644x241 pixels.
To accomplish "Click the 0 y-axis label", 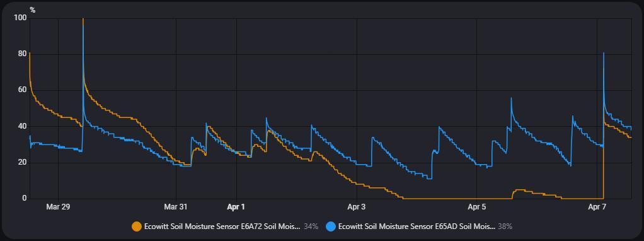I will pos(25,199).
